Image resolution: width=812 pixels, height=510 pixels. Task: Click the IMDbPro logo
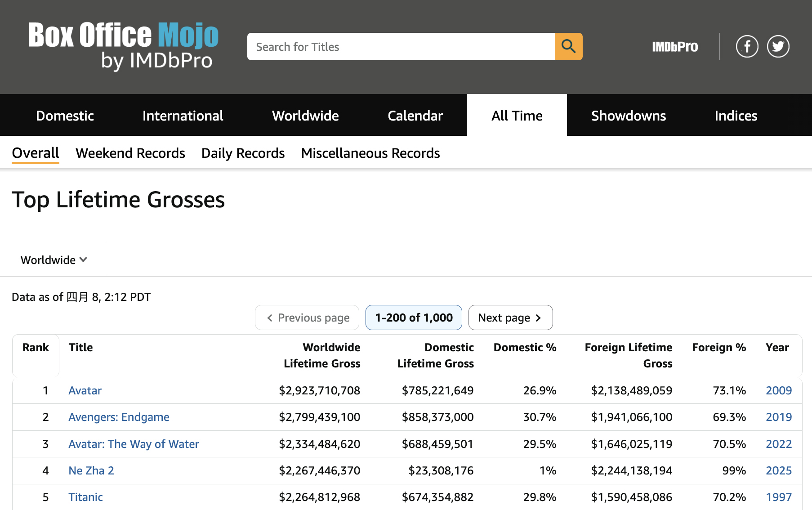point(674,46)
